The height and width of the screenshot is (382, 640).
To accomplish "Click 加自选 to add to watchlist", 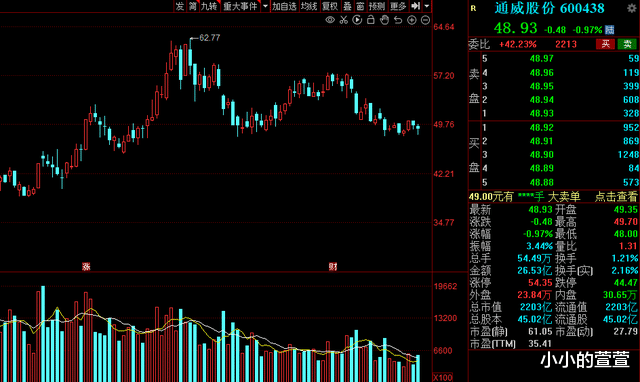I will click(x=284, y=6).
